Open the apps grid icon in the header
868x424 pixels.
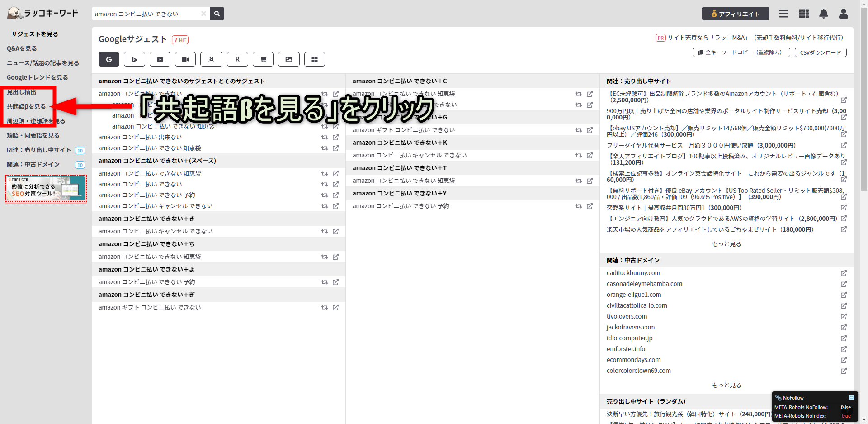coord(804,14)
